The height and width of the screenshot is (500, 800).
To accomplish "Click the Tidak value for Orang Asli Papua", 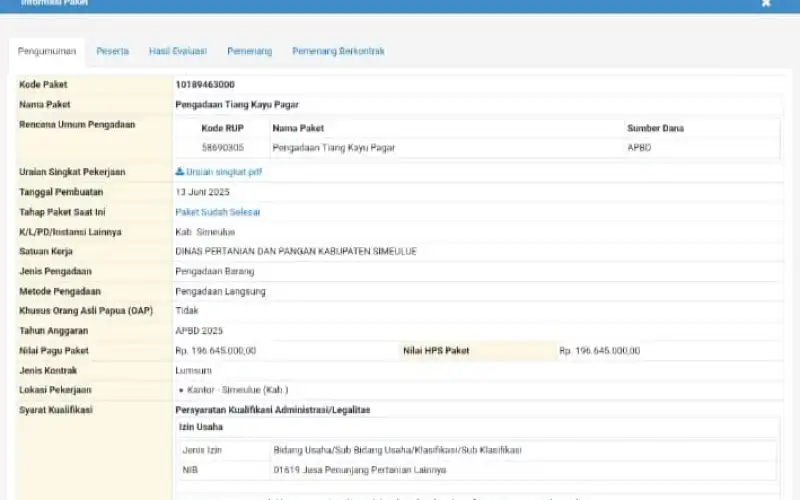I will (187, 310).
